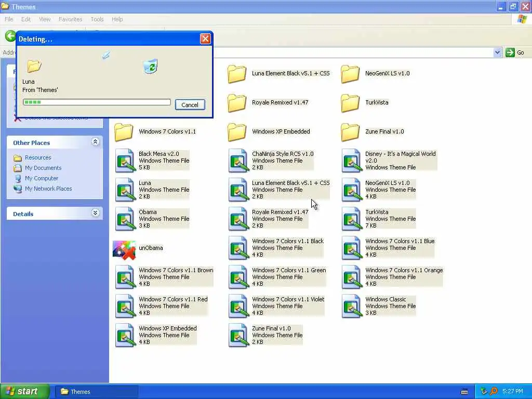Image resolution: width=532 pixels, height=399 pixels.
Task: Open My Computer link
Action: (x=42, y=179)
